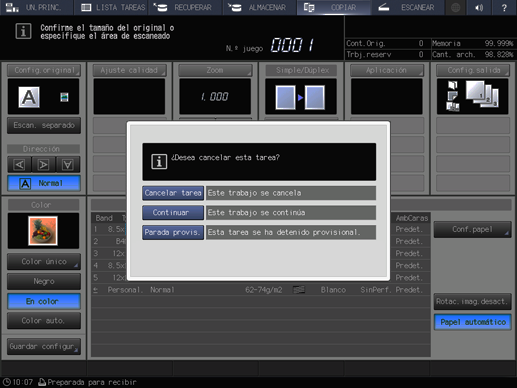
Task: Open help with the question mark icon
Action: 504,7
